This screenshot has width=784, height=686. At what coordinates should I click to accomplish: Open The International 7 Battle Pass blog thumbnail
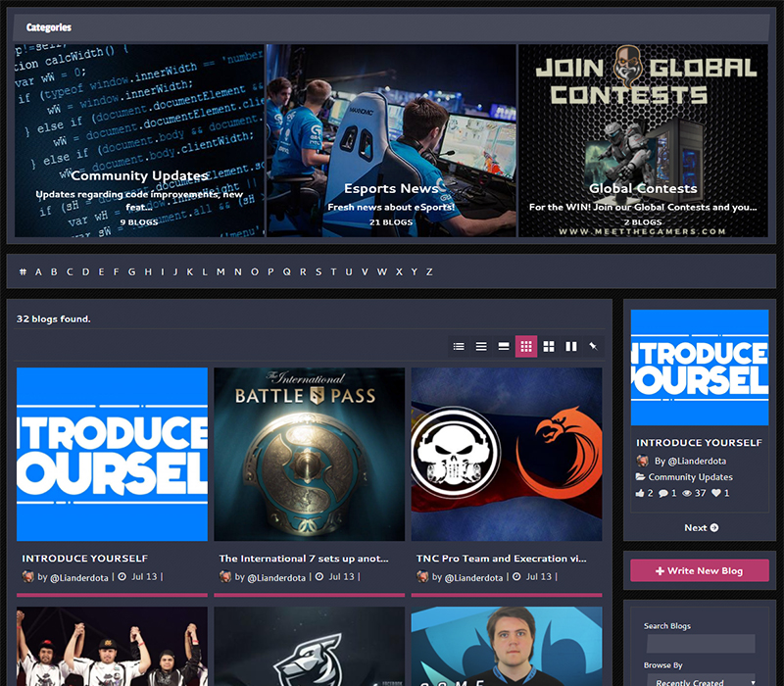tap(309, 454)
